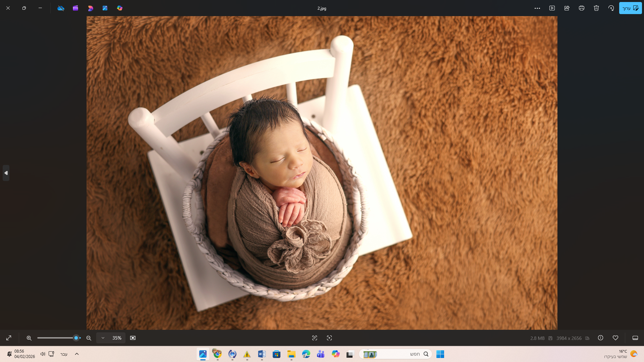The height and width of the screenshot is (362, 644).
Task: Expand the left side panel arrow
Action: [6, 173]
